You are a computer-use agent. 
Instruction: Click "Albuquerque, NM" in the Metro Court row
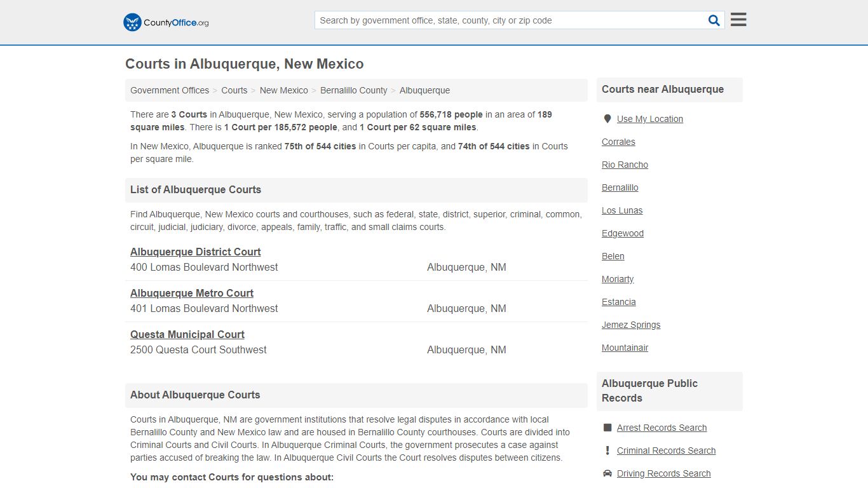pos(466,309)
